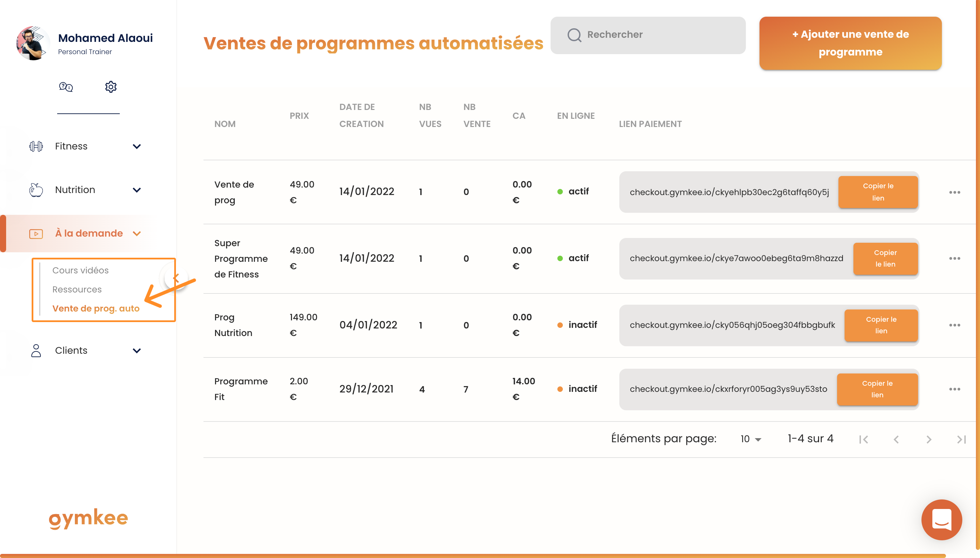The image size is (980, 558).
Task: Click Super Programme de Fitness name cell
Action: point(241,259)
